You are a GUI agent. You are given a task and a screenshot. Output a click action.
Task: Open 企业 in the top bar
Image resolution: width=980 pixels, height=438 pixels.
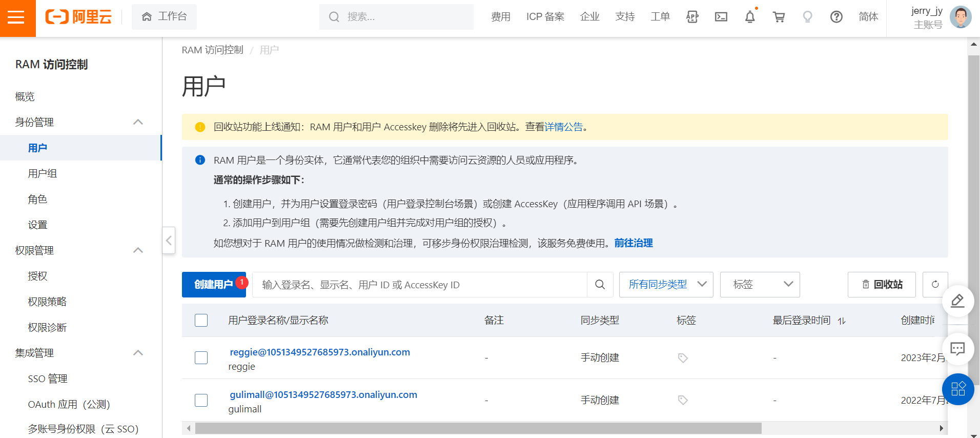pyautogui.click(x=590, y=17)
